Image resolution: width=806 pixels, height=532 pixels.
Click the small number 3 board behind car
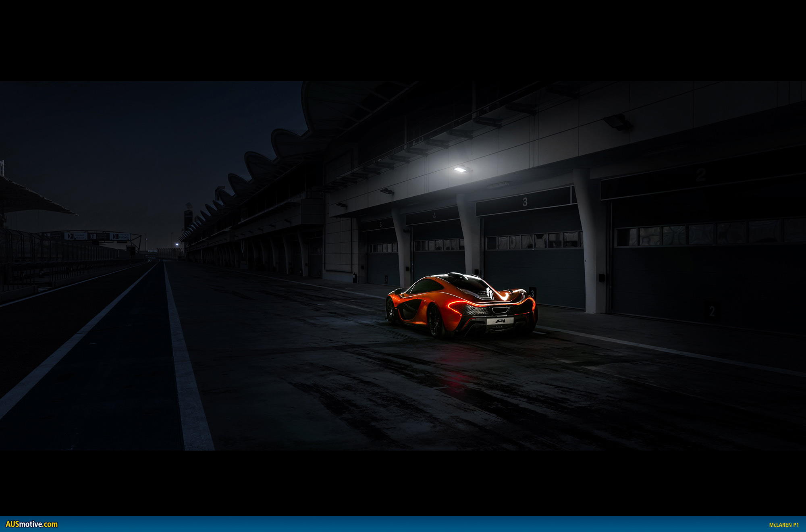532,293
